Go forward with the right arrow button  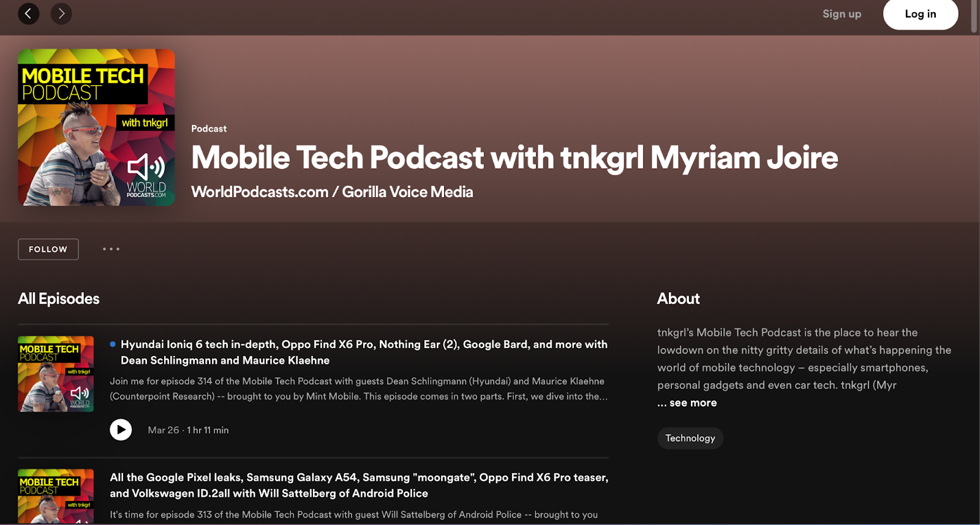coord(61,13)
